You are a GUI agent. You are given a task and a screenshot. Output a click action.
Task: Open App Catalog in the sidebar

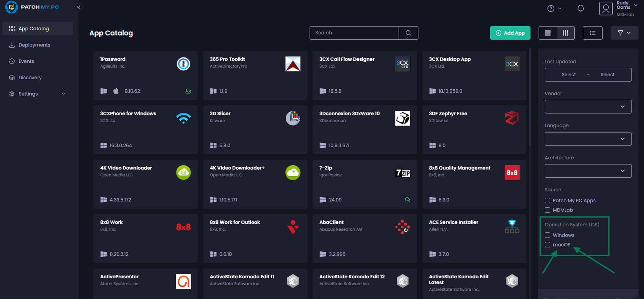click(x=38, y=29)
